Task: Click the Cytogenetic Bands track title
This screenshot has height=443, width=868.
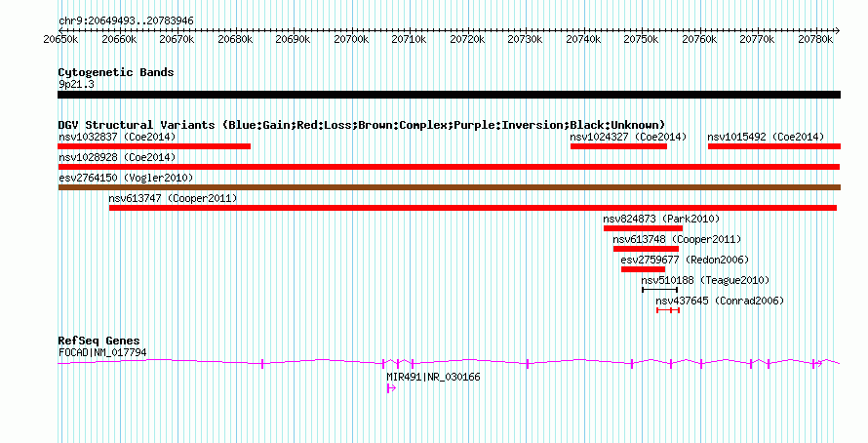Action: (116, 72)
